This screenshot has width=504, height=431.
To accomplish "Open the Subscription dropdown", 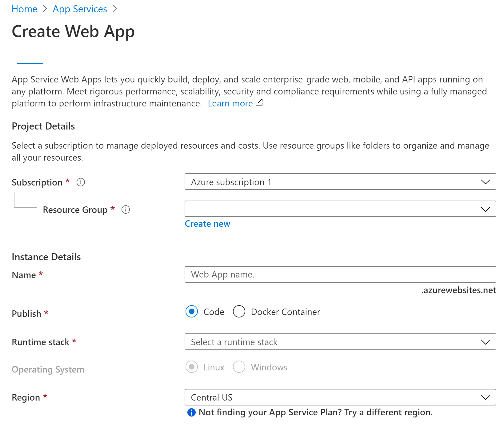I will click(340, 182).
